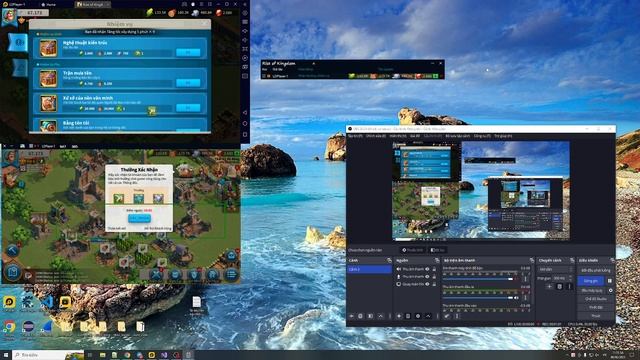
Task: Open LDPlayer keyboard mapping sidebar icon
Action: [245, 22]
